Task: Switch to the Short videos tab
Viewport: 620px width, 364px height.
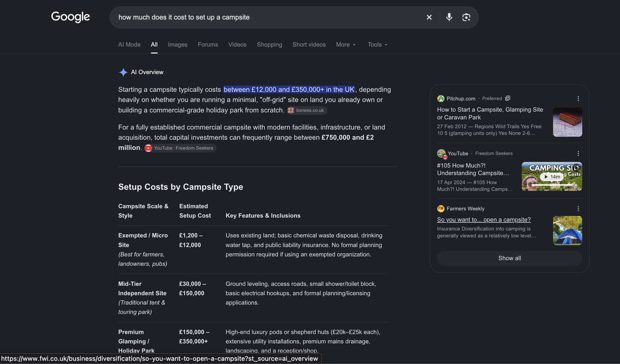Action: [x=309, y=45]
